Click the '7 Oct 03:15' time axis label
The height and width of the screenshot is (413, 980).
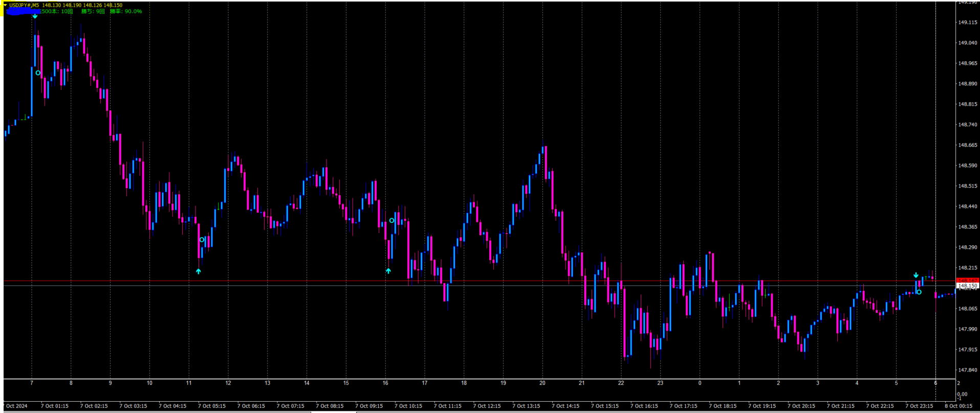pos(133,406)
